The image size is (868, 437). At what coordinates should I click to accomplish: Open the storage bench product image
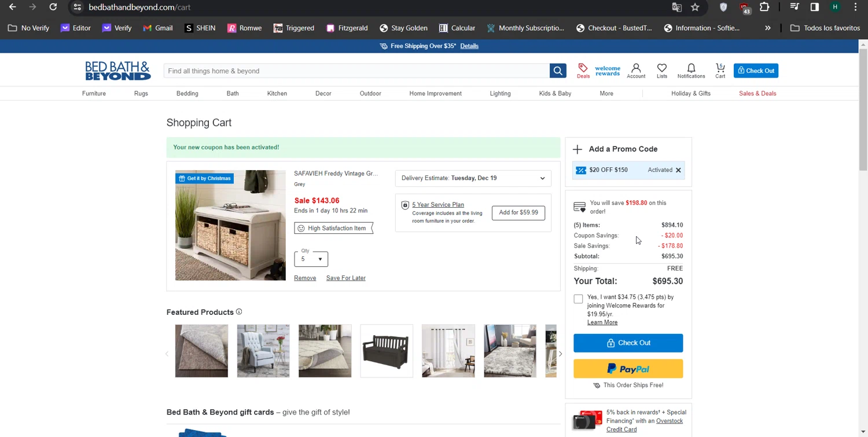coord(230,225)
